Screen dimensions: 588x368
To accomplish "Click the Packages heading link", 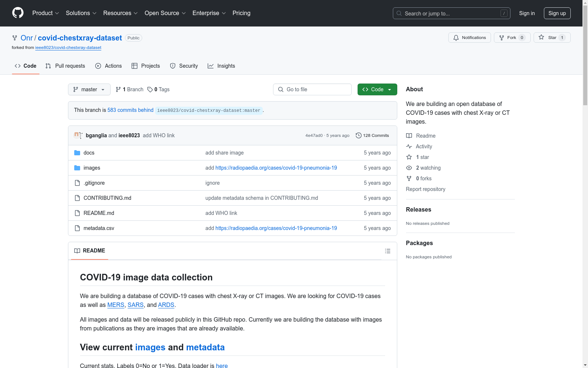I will pyautogui.click(x=419, y=243).
